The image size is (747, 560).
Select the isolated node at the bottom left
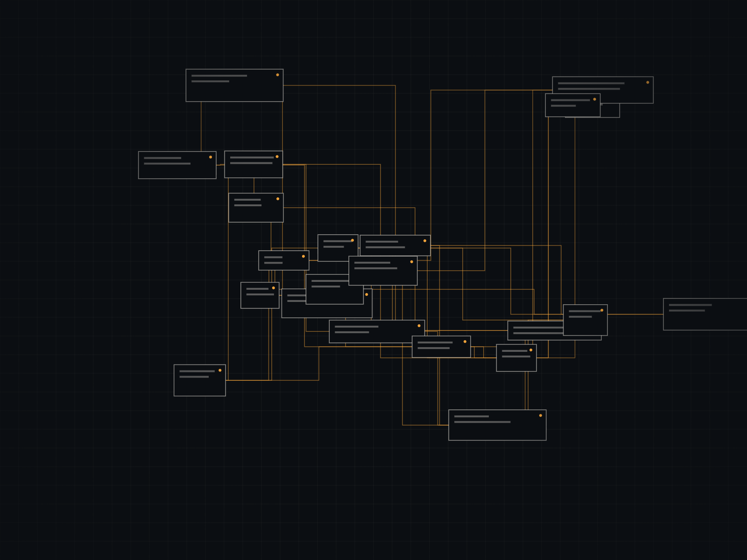[200, 380]
